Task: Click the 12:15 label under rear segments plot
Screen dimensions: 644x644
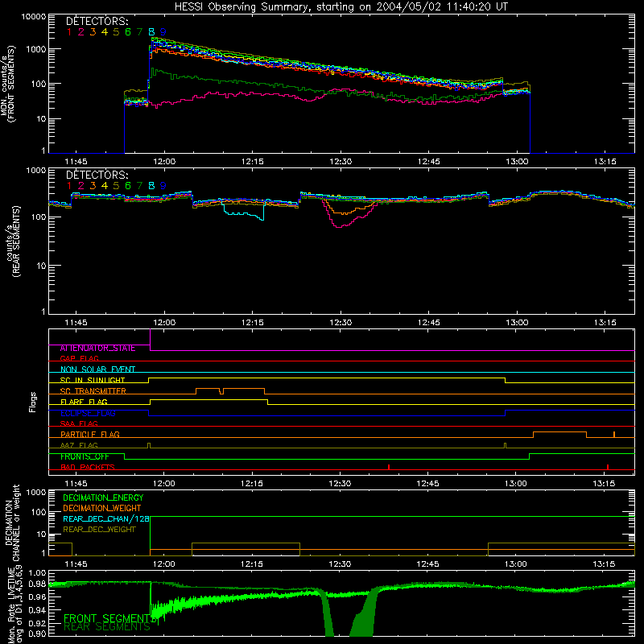Action: pos(252,323)
